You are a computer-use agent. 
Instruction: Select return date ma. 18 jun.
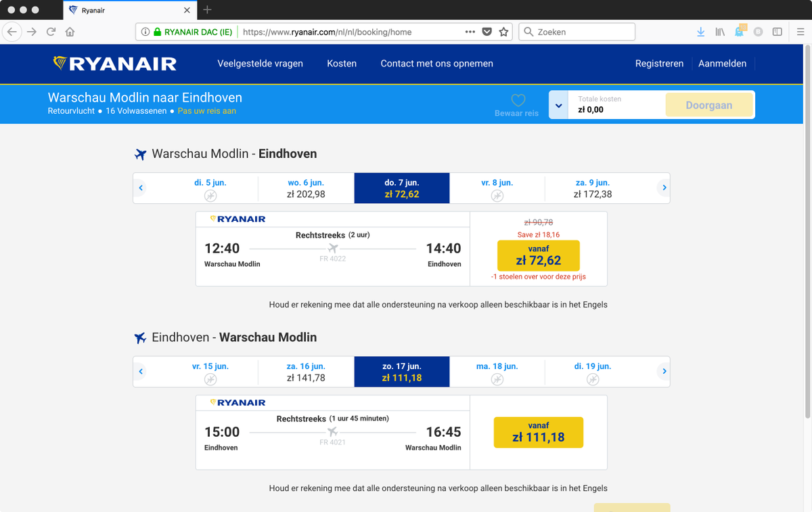point(497,372)
